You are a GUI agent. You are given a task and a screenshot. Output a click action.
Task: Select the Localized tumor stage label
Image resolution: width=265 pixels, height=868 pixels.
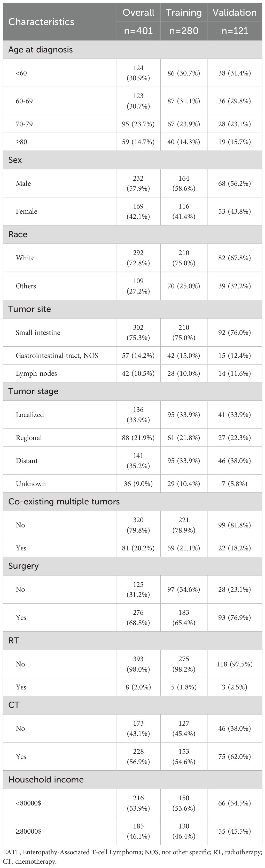[x=30, y=415]
